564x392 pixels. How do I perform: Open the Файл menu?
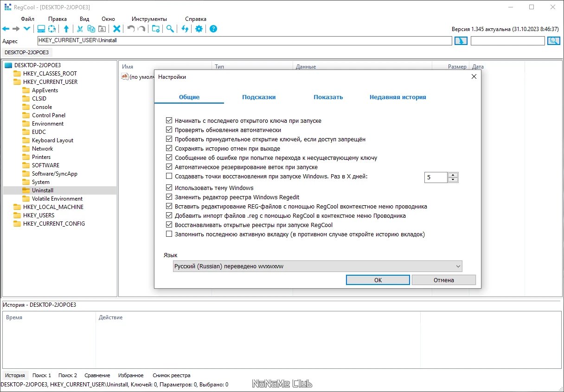click(28, 19)
